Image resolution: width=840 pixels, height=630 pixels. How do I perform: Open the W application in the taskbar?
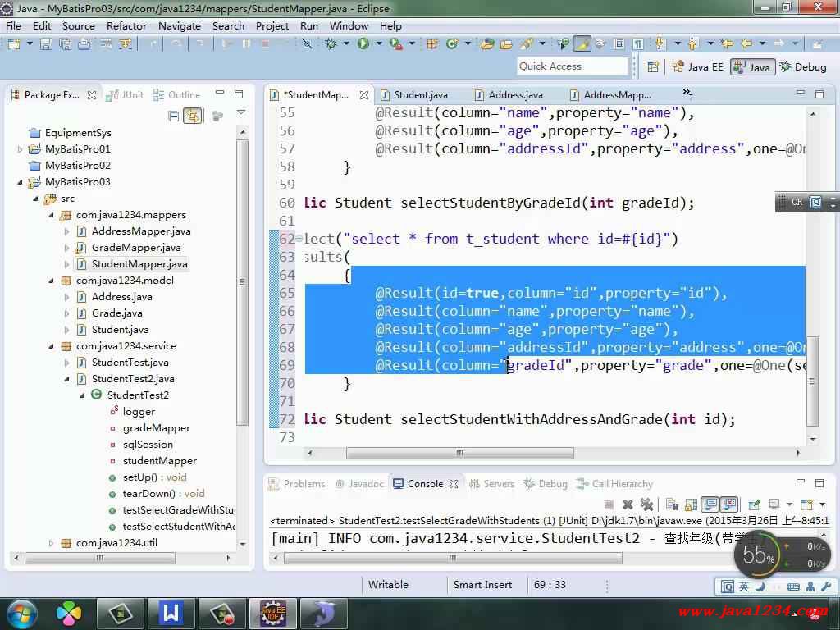coord(171,613)
